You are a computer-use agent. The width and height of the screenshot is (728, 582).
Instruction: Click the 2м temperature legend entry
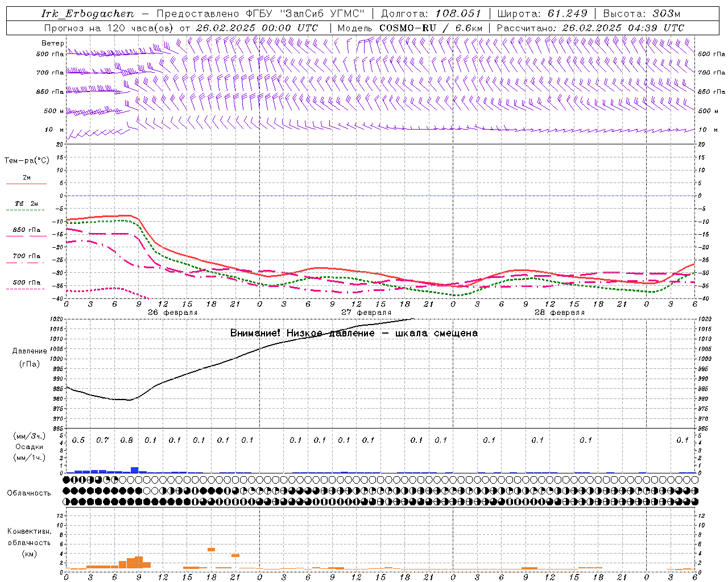[x=27, y=178]
